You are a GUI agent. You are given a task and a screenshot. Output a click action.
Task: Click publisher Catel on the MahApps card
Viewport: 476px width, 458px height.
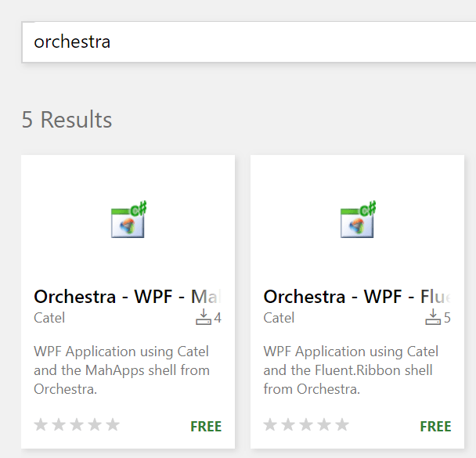(49, 318)
